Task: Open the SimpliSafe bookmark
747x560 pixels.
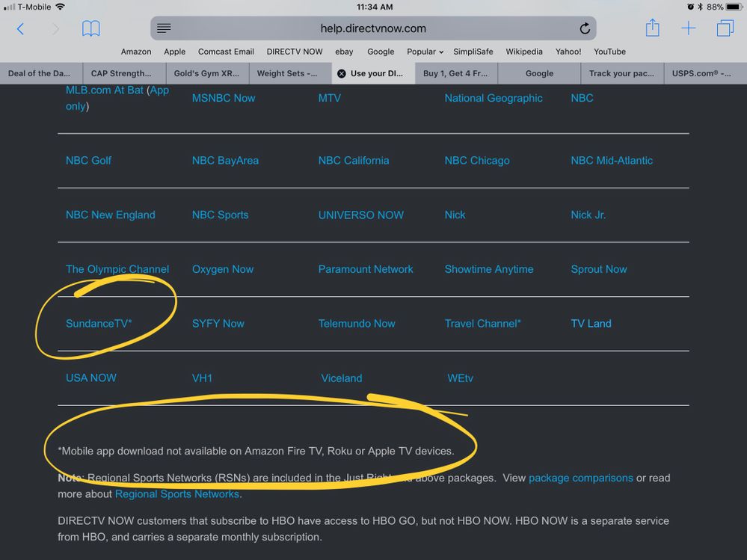Action: 473,52
